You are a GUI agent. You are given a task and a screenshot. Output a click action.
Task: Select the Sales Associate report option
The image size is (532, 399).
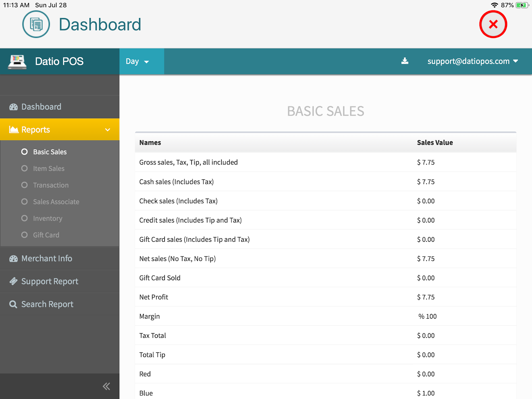[24, 201]
